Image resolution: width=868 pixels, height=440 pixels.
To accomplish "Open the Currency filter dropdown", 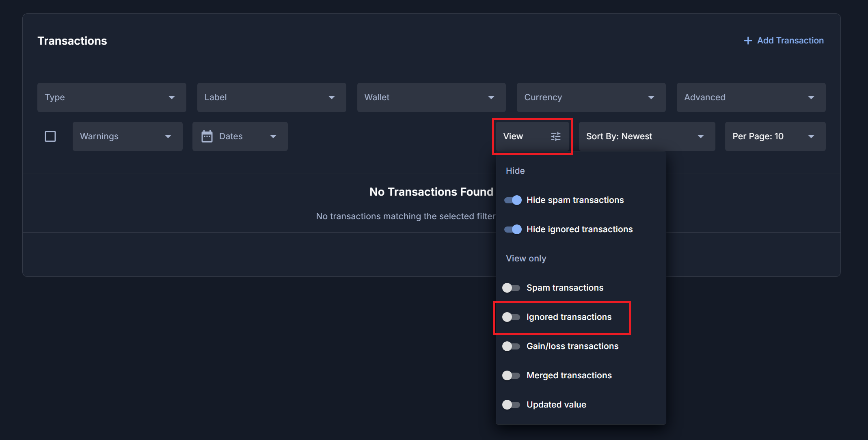I will click(x=591, y=97).
